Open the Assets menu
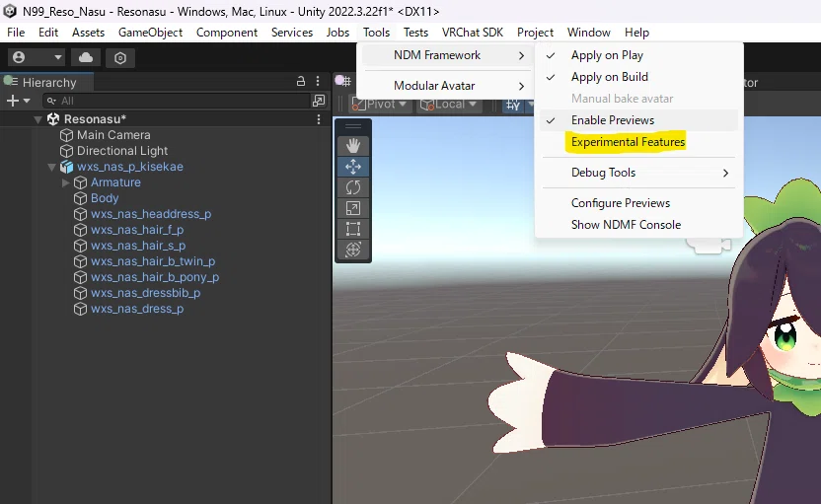821x504 pixels. tap(88, 33)
